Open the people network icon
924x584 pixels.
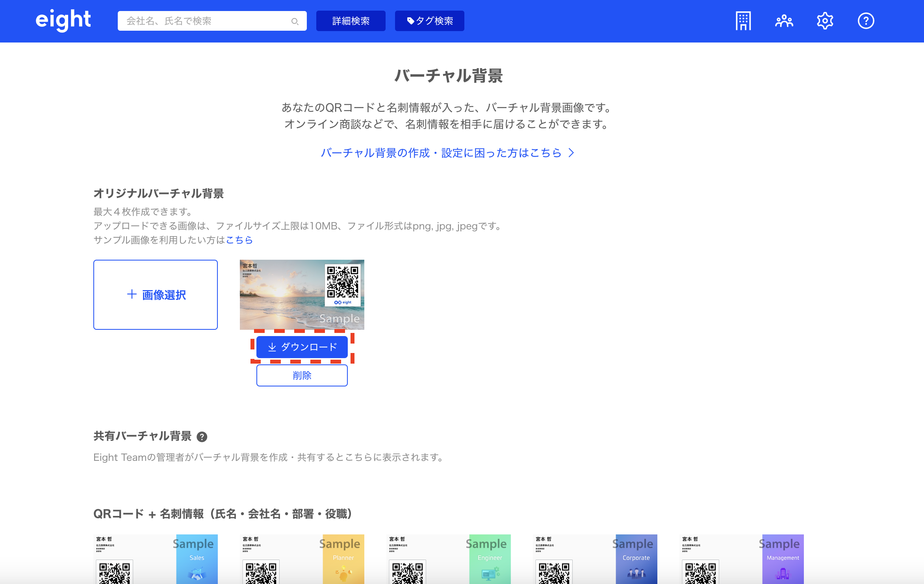coord(784,21)
